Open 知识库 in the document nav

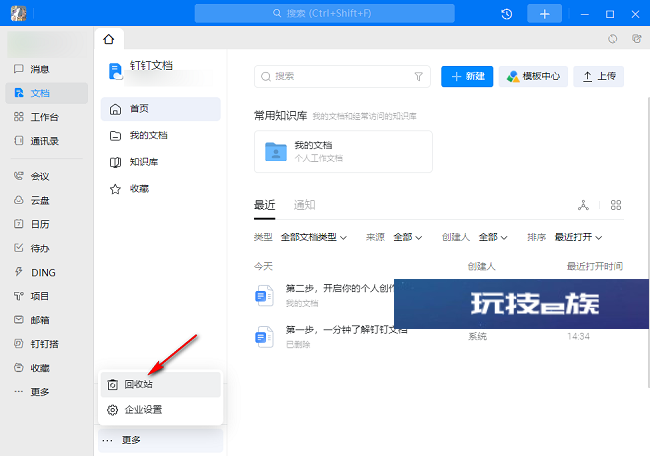coord(161,162)
